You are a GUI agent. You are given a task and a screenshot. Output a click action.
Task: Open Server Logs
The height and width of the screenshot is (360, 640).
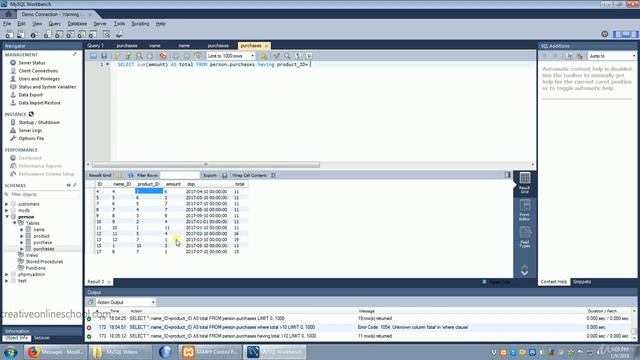coord(30,130)
